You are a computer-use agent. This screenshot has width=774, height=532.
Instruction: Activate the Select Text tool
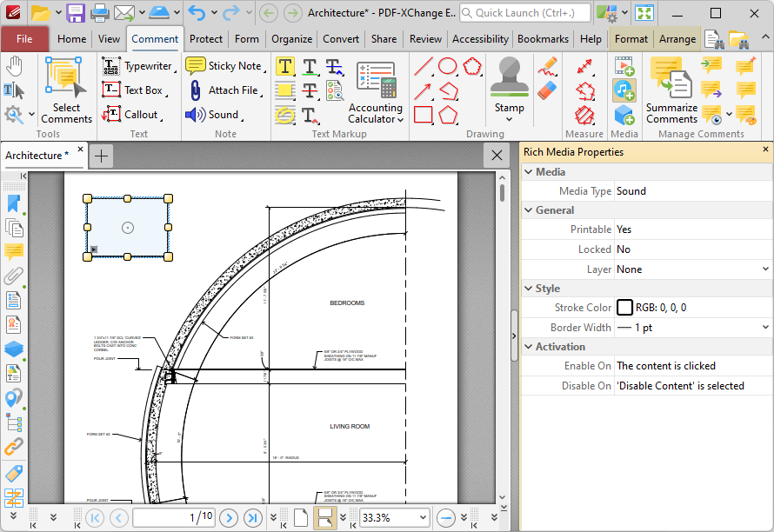point(14,90)
